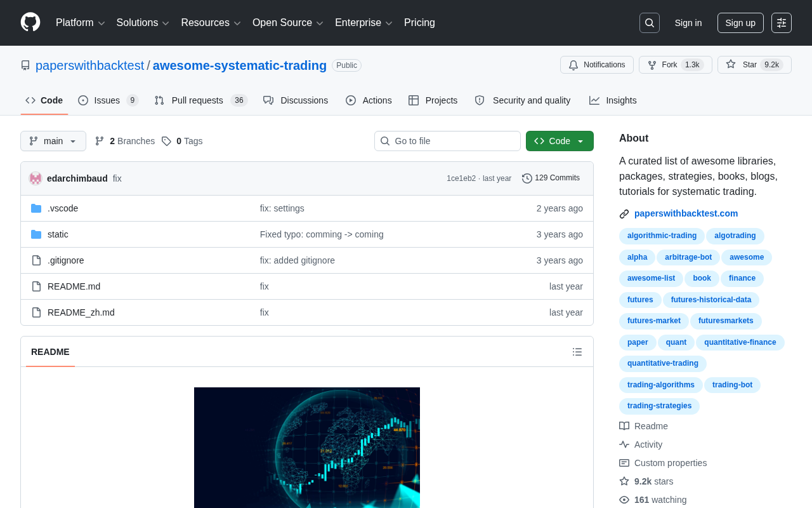The height and width of the screenshot is (508, 812).
Task: Select the quantitative-finance topic tag
Action: pos(740,342)
